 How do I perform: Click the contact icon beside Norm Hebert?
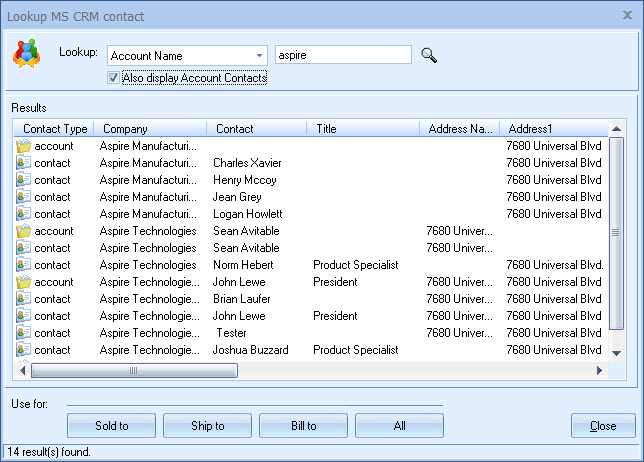pyautogui.click(x=24, y=265)
